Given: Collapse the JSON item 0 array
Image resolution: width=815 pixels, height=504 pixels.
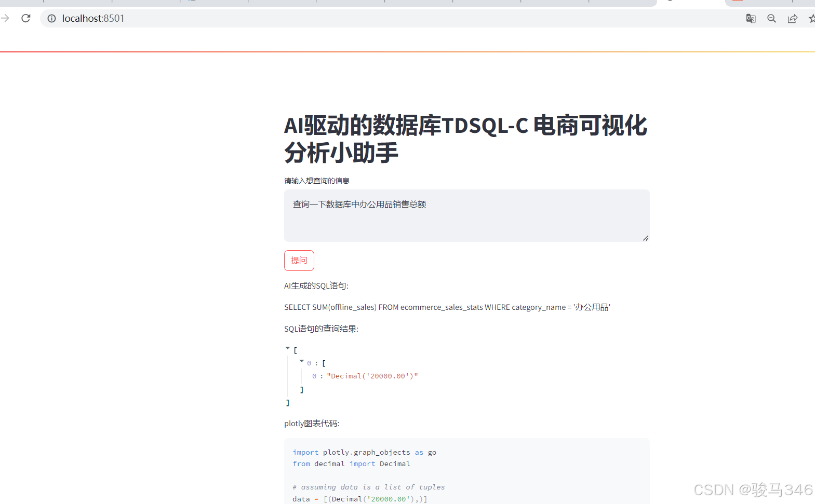Looking at the screenshot, I should [x=301, y=361].
